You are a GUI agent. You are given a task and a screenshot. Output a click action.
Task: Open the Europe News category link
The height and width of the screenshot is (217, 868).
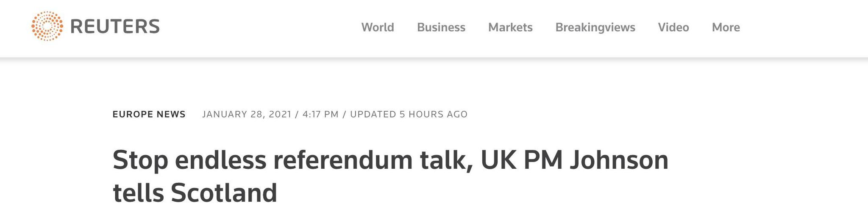pyautogui.click(x=149, y=114)
